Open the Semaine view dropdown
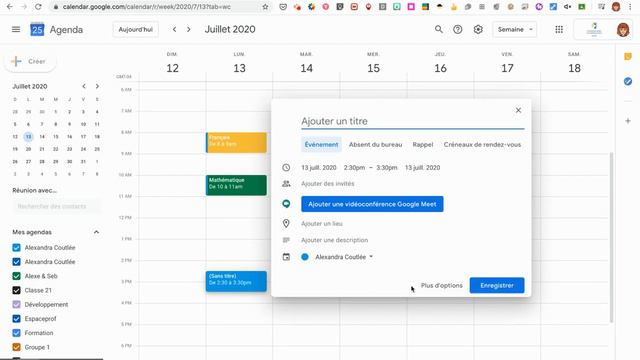The image size is (640, 360). pyautogui.click(x=515, y=29)
